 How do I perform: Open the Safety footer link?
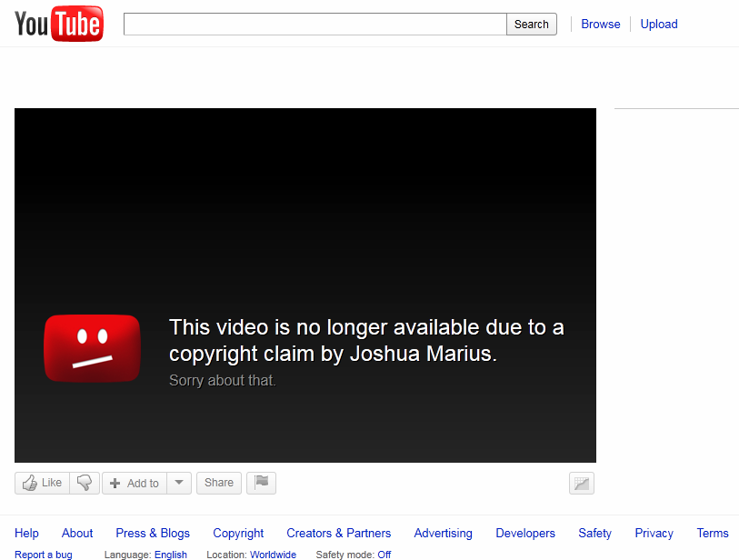[x=594, y=533]
